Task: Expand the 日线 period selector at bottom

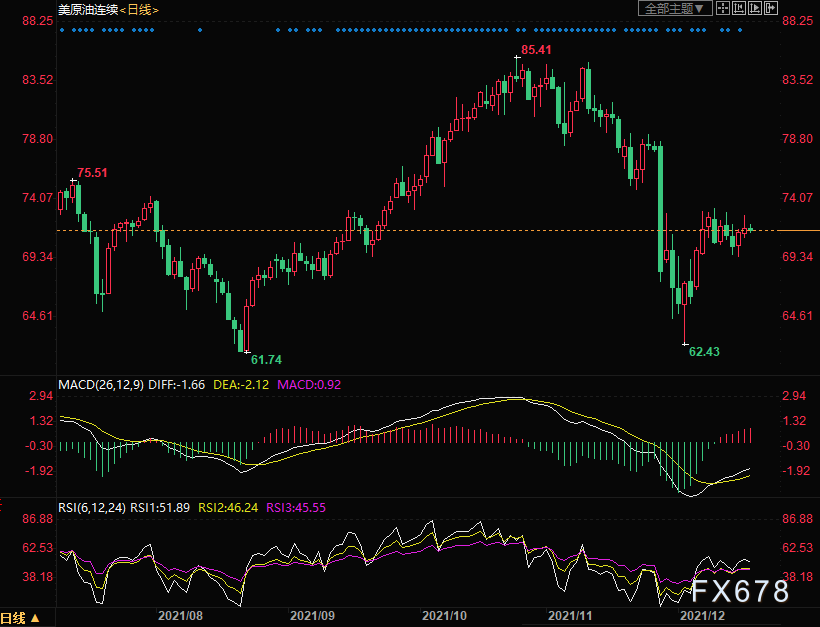Action: click(x=20, y=619)
